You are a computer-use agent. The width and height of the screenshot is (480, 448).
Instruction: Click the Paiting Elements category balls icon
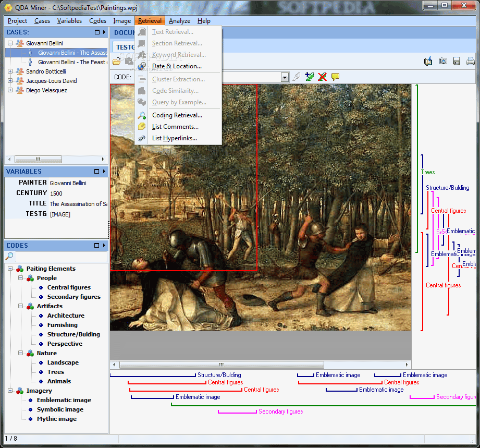[20, 269]
